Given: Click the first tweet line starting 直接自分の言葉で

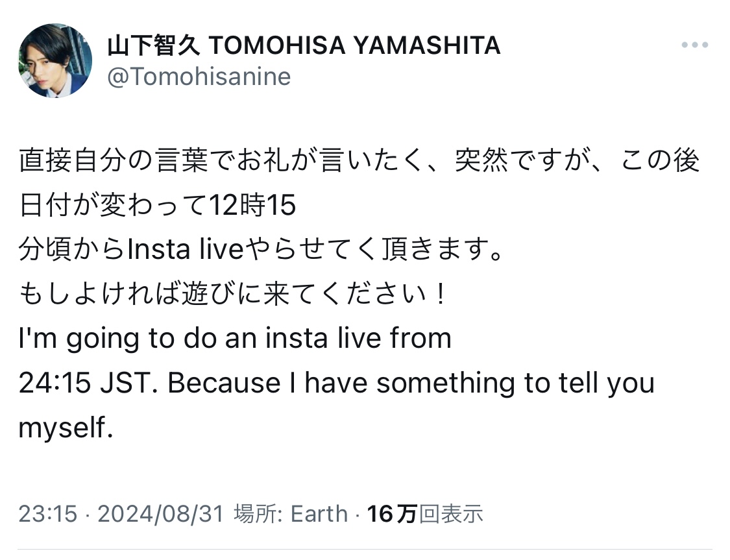Looking at the screenshot, I should [359, 160].
